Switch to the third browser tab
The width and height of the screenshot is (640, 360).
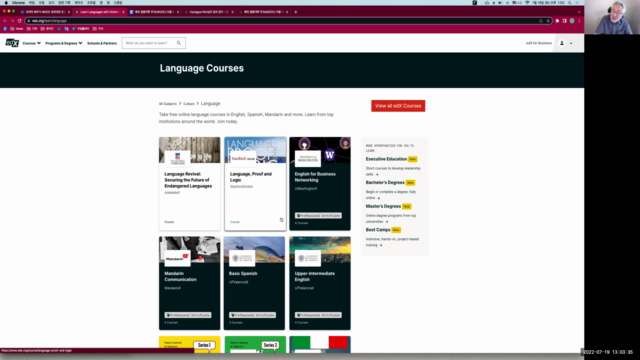(x=153, y=12)
